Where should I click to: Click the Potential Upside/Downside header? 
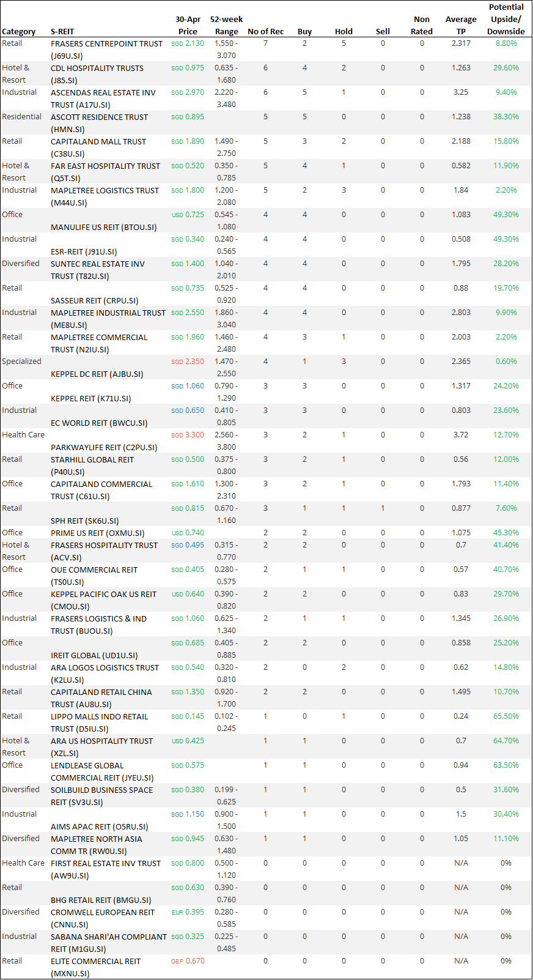[x=506, y=20]
